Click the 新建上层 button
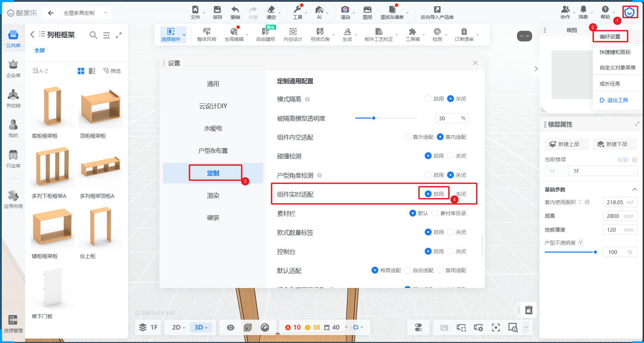 (566, 144)
